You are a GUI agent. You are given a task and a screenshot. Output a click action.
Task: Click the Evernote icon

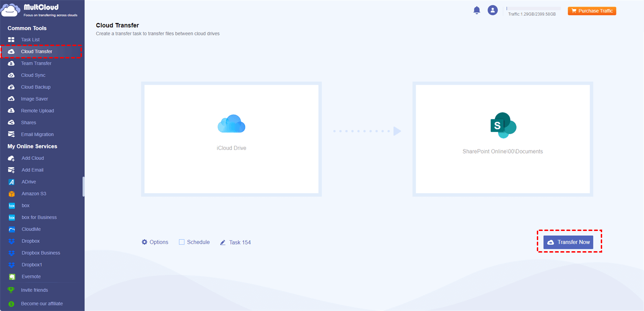[x=11, y=277]
